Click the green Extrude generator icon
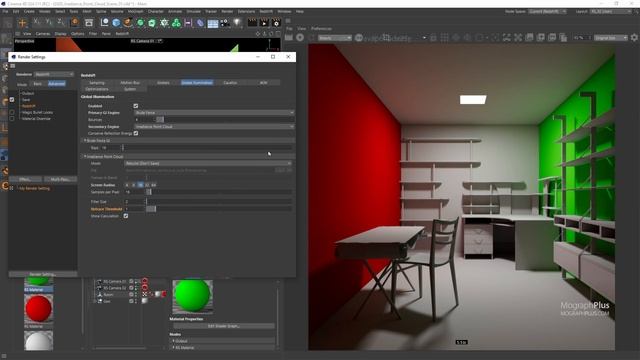Screen dimensions: 640x360 [152, 23]
